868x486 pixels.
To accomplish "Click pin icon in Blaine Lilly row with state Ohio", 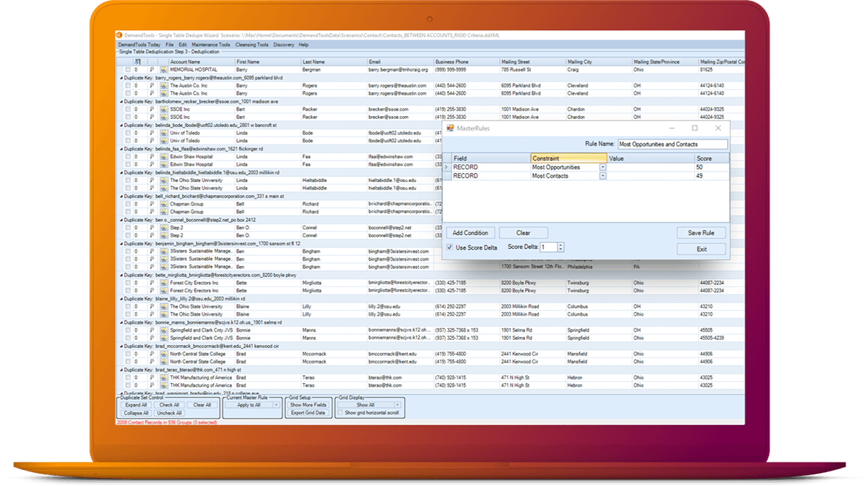I will coord(152,314).
